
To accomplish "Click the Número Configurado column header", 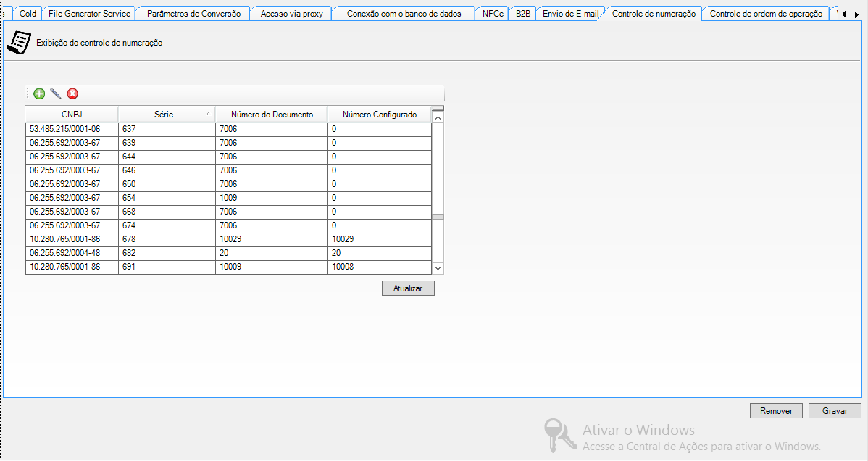I will point(379,115).
